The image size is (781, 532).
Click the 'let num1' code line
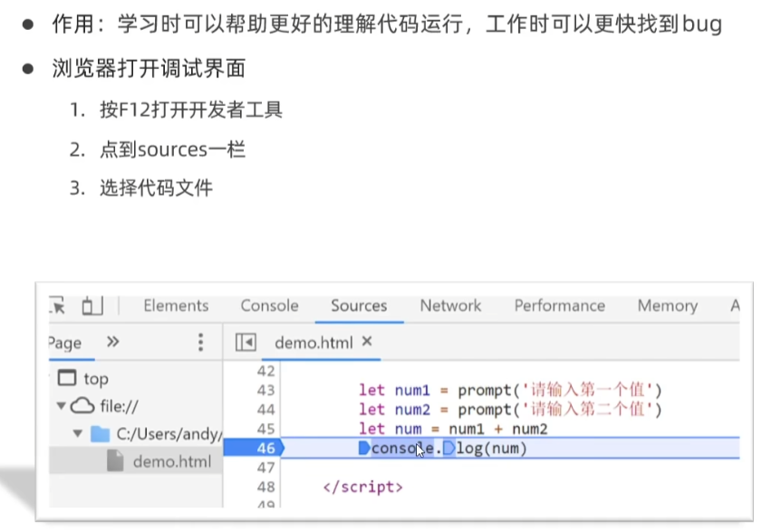coord(510,390)
